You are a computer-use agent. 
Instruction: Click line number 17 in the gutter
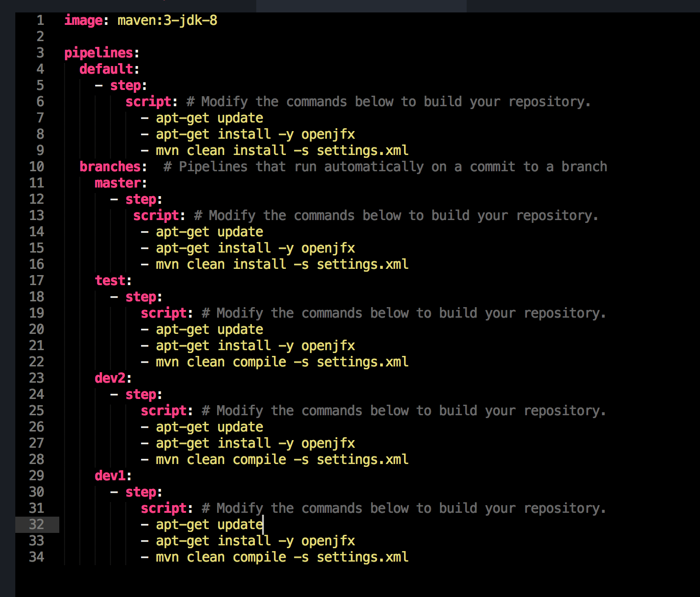(x=37, y=281)
